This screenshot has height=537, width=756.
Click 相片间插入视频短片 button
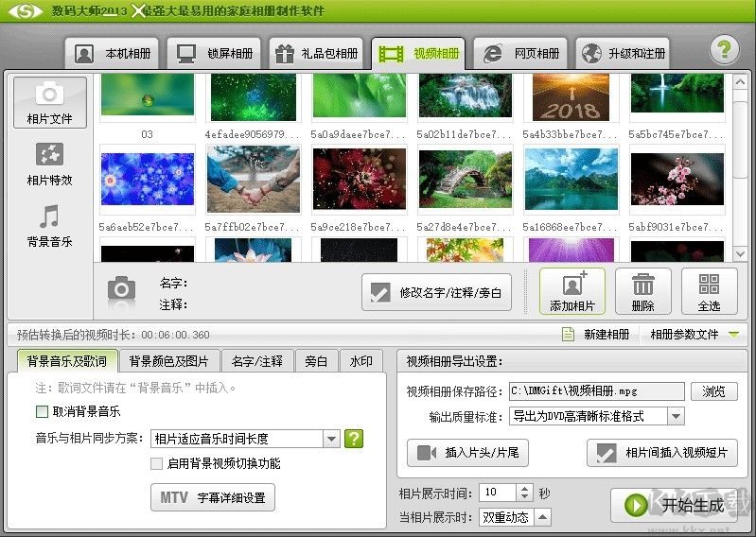click(x=662, y=453)
